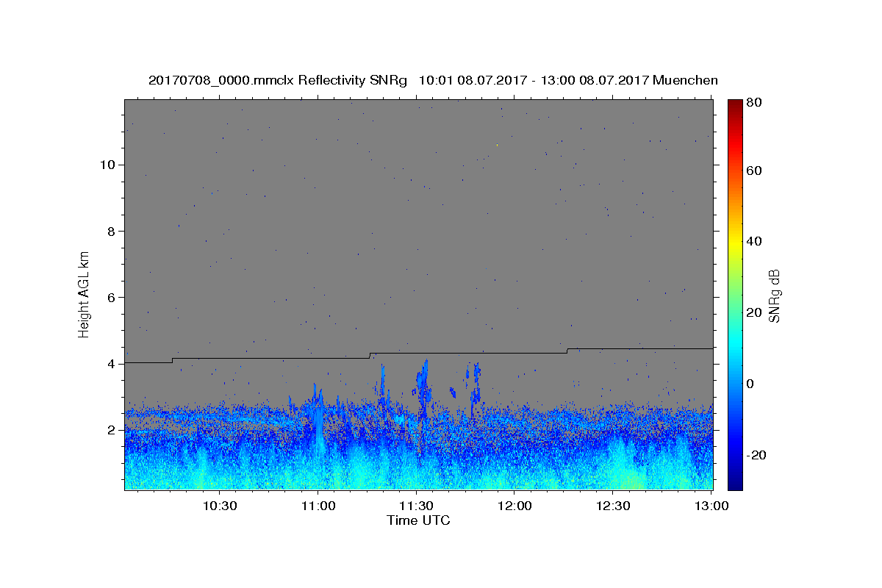Click the colorbar value -20

click(x=757, y=455)
